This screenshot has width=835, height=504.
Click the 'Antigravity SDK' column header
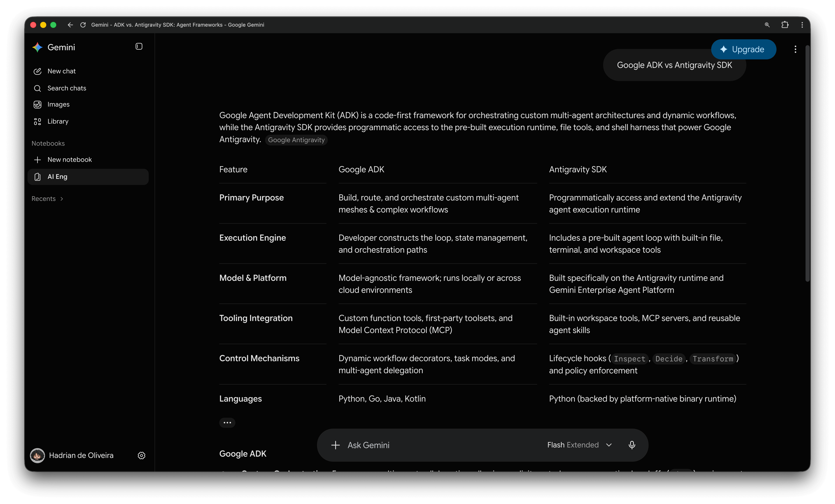pyautogui.click(x=578, y=169)
